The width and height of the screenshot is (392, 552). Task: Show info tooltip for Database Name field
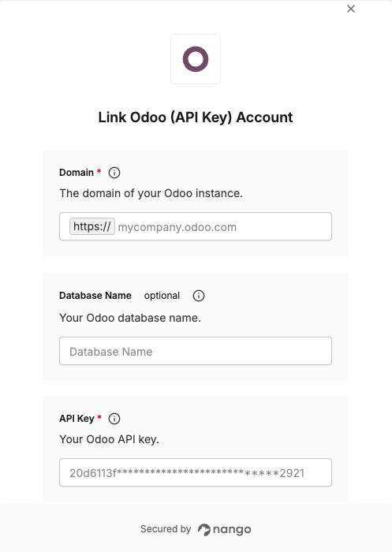coord(199,296)
